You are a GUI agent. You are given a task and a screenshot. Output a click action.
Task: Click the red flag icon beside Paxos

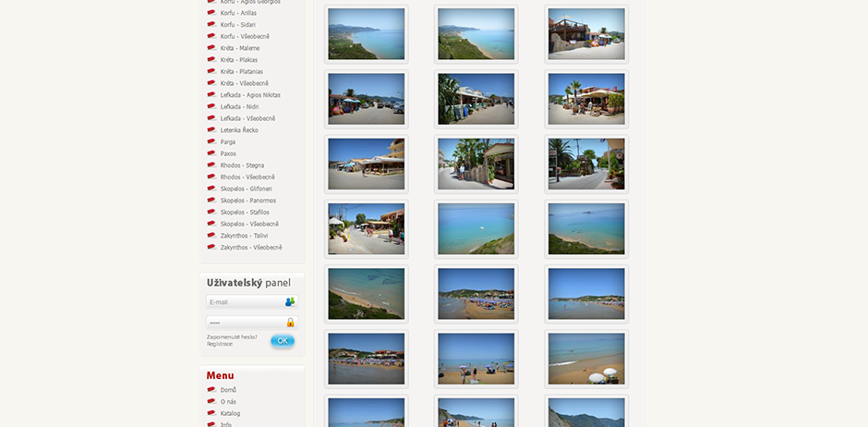tap(211, 152)
